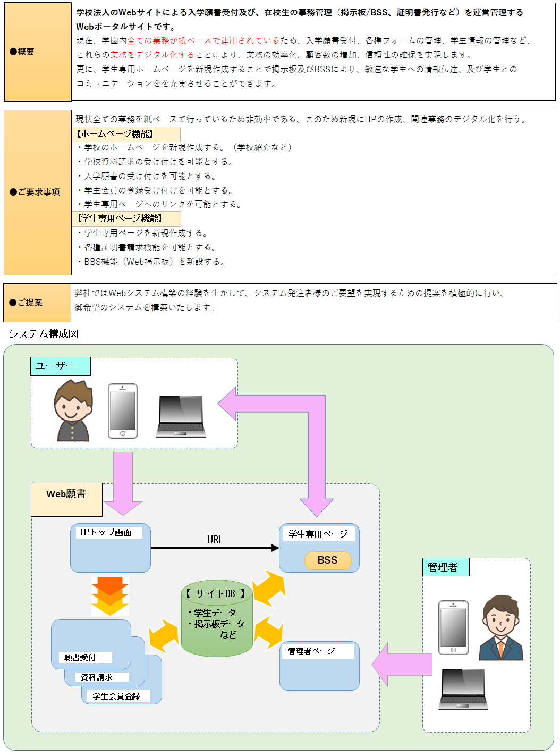Select the HPトップ画面 box
The image size is (560, 755).
pyautogui.click(x=111, y=548)
